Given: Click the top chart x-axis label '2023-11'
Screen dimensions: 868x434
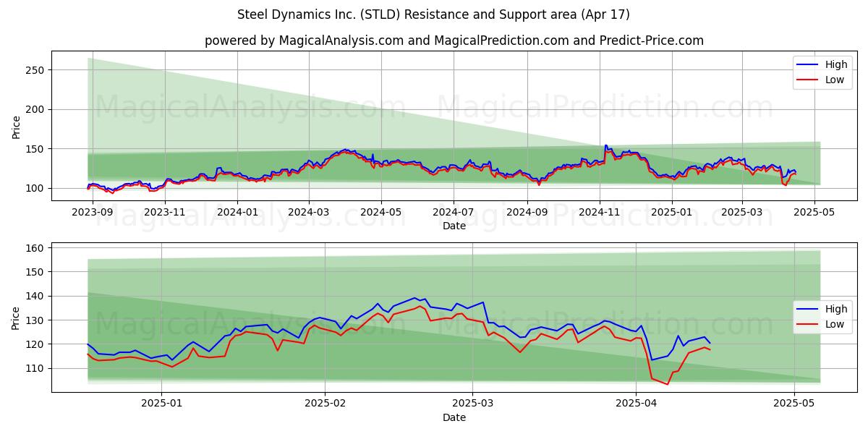Looking at the screenshot, I should (x=164, y=212).
